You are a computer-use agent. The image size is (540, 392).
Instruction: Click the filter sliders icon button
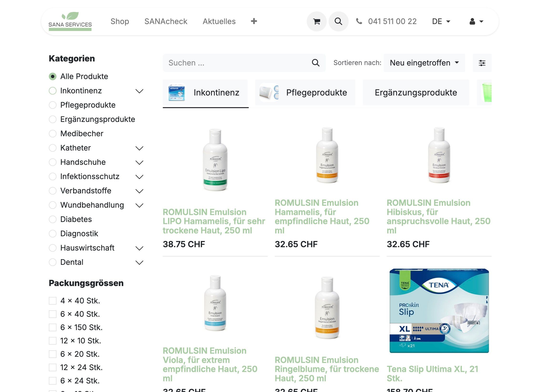coord(482,63)
